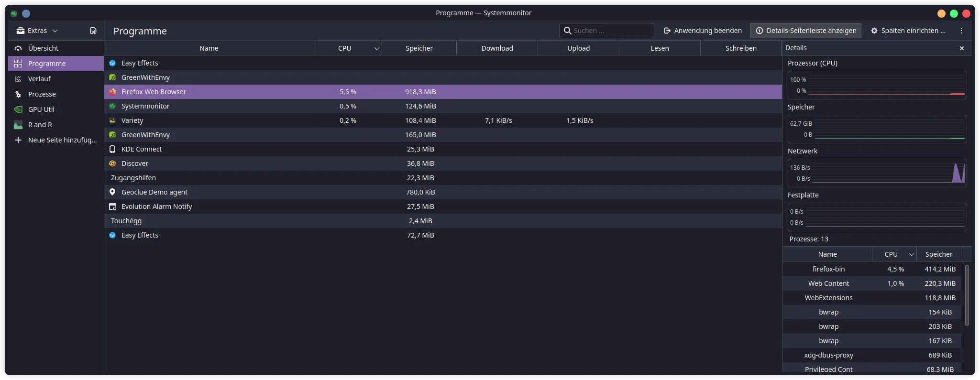Click the Prozesse icon in the sidebar
The width and height of the screenshot is (980, 380).
point(18,94)
